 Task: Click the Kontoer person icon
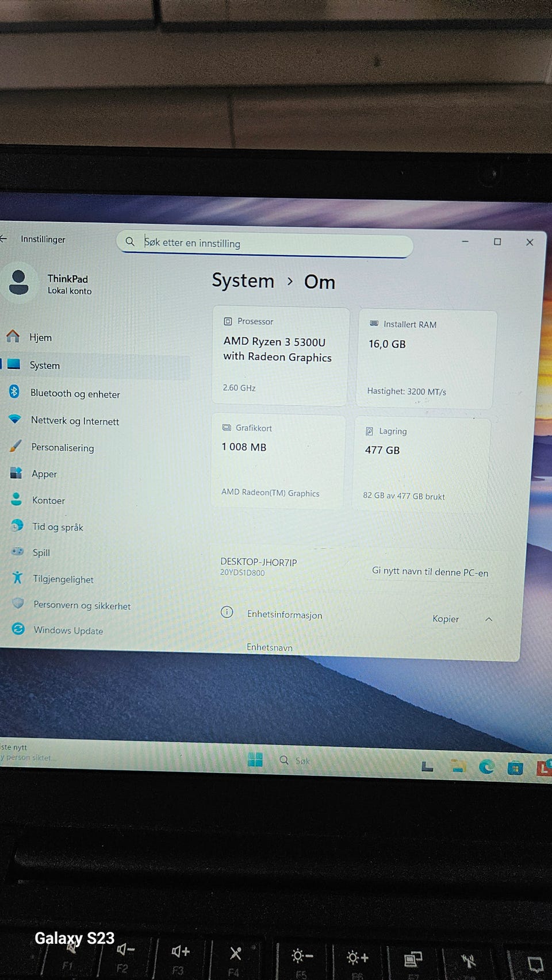(17, 499)
